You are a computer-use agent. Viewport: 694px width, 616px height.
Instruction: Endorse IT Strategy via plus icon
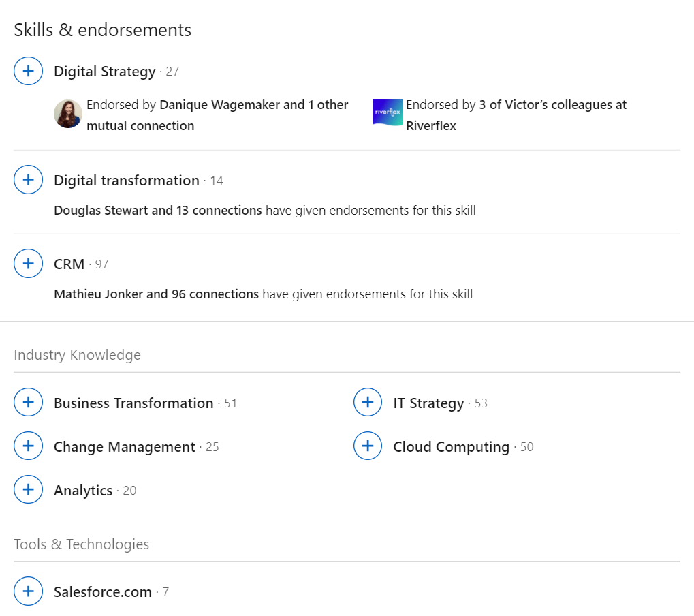[x=368, y=403]
